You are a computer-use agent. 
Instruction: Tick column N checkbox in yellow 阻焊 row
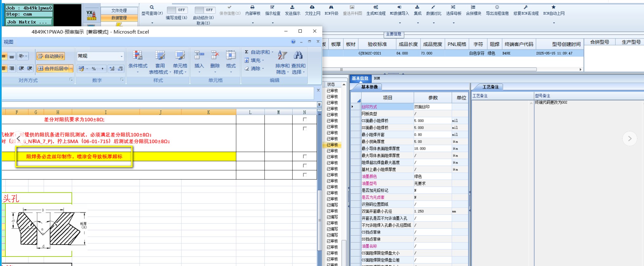tap(305, 156)
